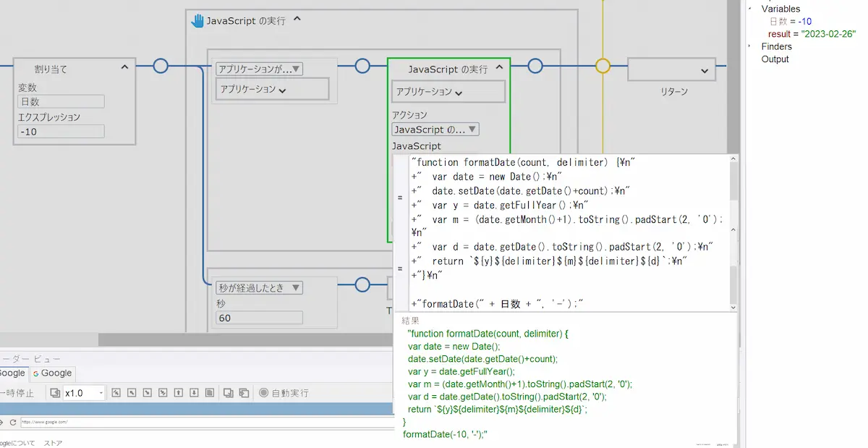Edit the 変数 field containing 日数
The width and height of the screenshot is (868, 448).
coord(61,102)
